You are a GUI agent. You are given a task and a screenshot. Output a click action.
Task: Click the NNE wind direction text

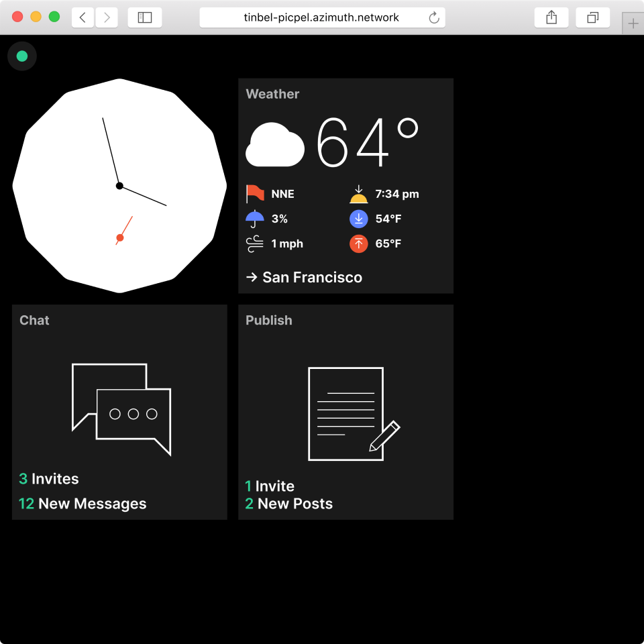click(282, 194)
